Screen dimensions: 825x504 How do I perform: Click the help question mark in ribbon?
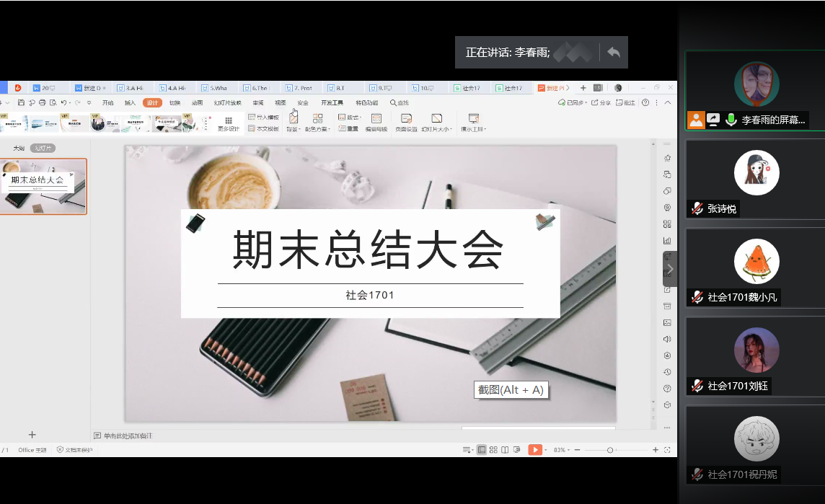(645, 102)
